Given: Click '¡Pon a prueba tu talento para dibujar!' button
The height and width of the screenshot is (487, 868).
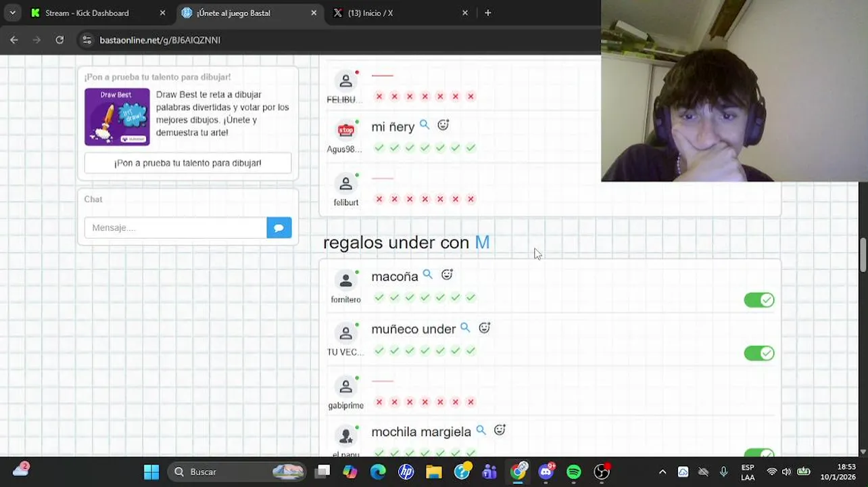Looking at the screenshot, I should 188,163.
